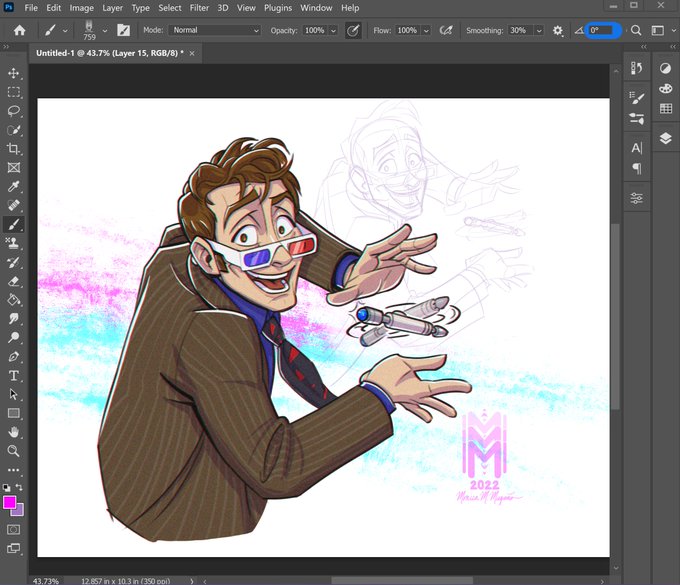Click the Home screen button
This screenshot has width=680, height=585.
pyautogui.click(x=20, y=30)
